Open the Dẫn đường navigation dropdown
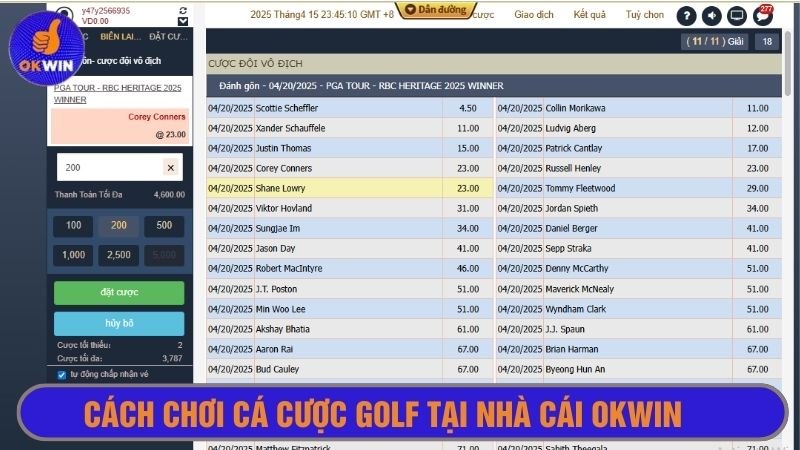The width and height of the screenshot is (800, 450). tap(434, 10)
